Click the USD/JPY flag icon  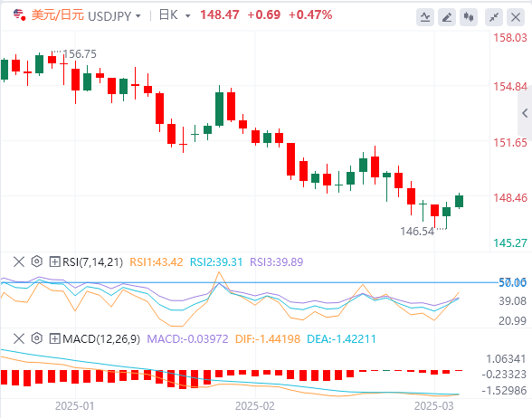tap(19, 15)
